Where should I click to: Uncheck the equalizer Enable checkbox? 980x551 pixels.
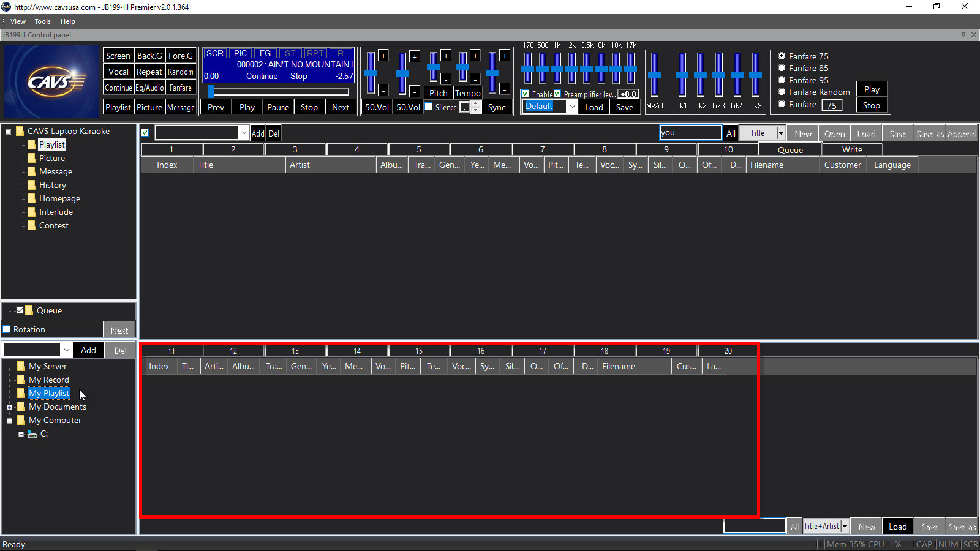coord(526,94)
